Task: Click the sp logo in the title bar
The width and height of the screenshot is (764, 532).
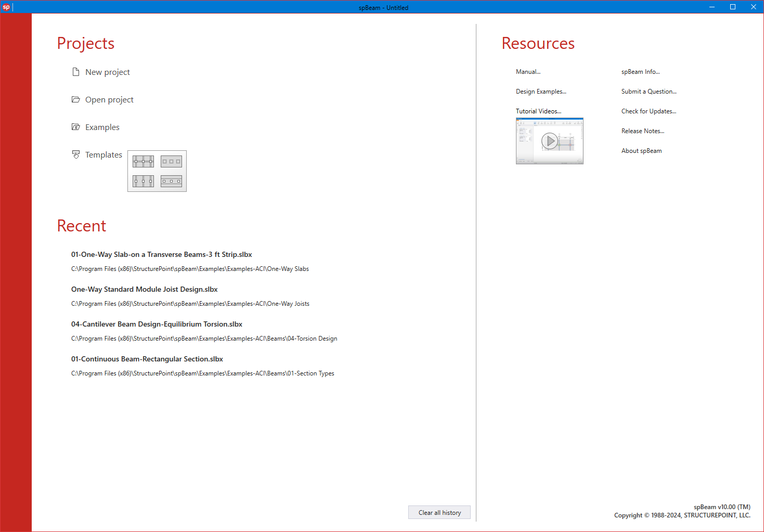Action: [x=6, y=7]
